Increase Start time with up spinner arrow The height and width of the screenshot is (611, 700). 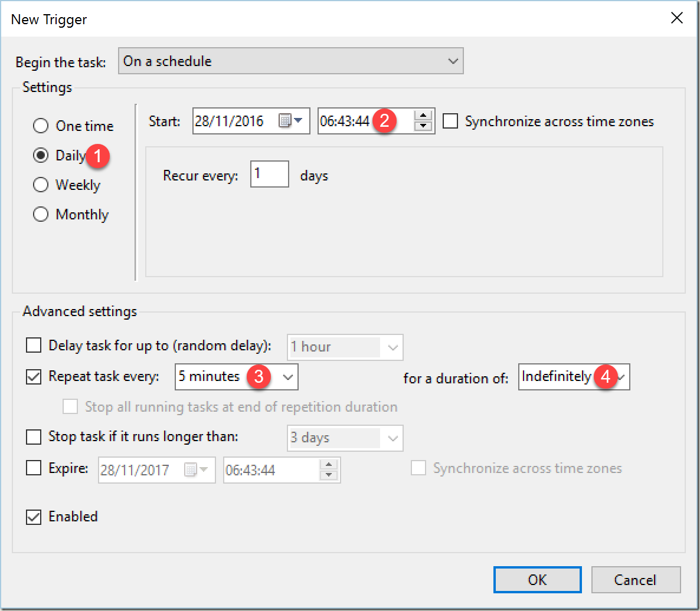pos(423,116)
